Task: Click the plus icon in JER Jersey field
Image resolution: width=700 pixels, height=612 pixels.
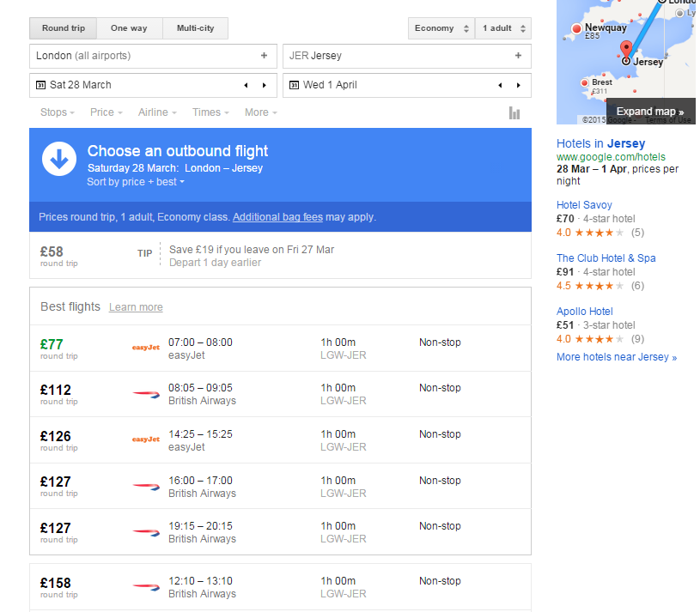Action: pyautogui.click(x=518, y=56)
